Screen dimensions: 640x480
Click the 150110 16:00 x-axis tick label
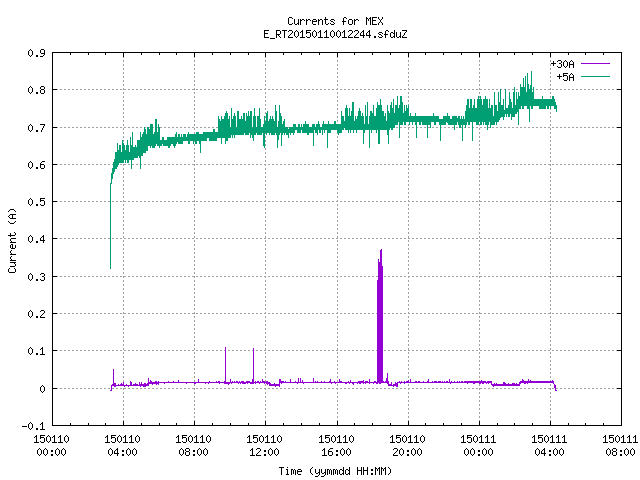click(x=336, y=446)
